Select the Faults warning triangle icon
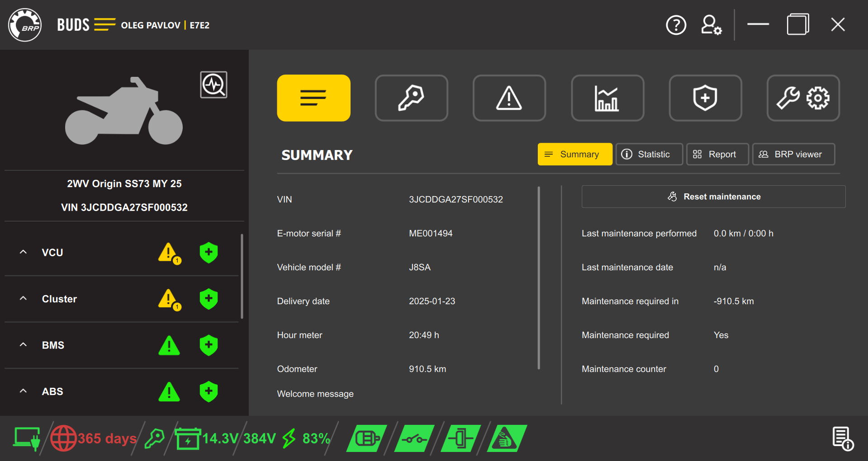Image resolution: width=868 pixels, height=461 pixels. click(x=509, y=98)
